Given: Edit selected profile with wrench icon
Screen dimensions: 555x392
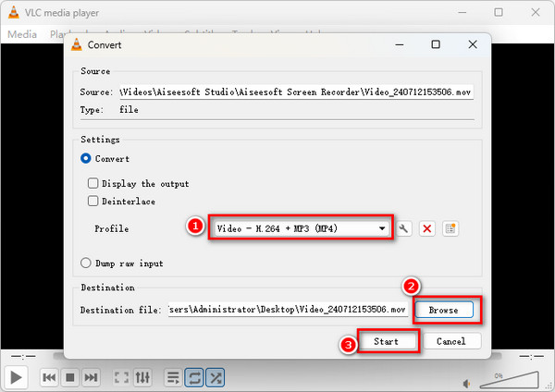Looking at the screenshot, I should (405, 228).
